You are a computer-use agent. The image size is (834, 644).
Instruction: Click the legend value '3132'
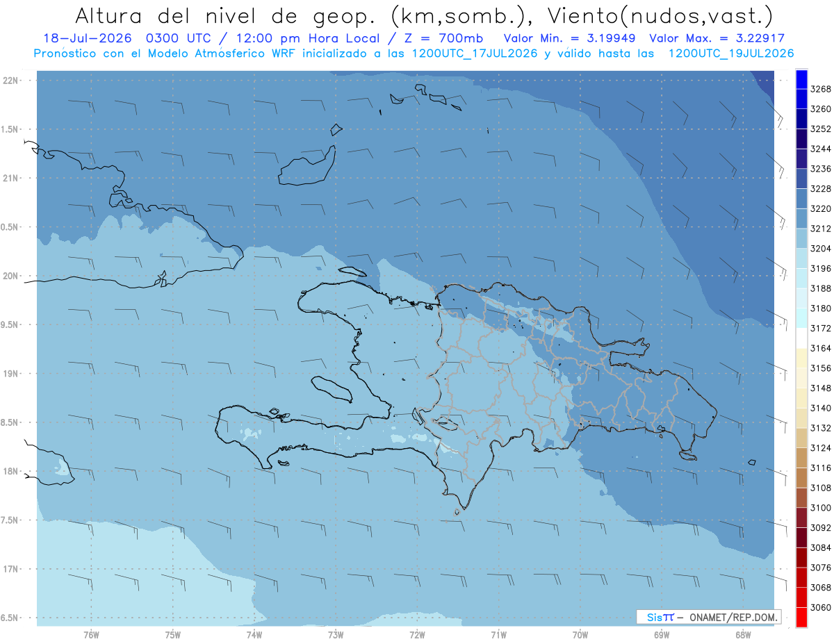[821, 428]
